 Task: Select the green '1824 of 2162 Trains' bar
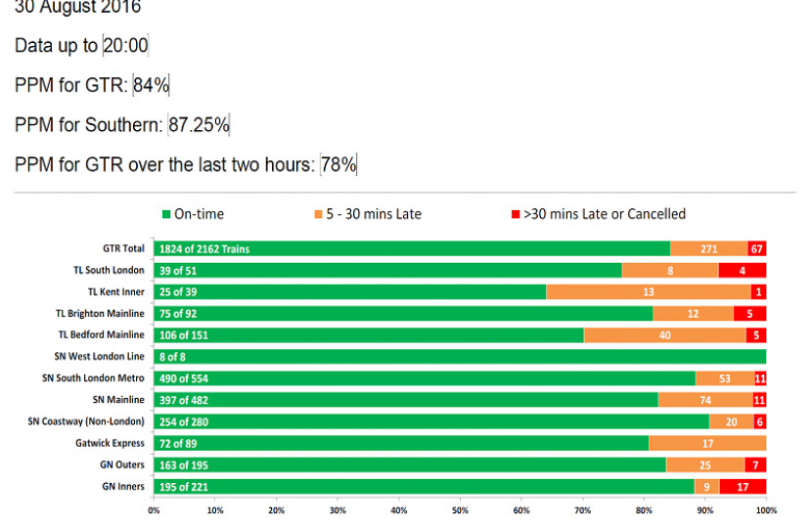tap(411, 249)
